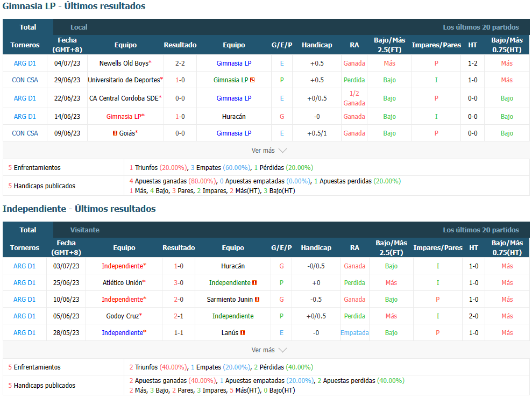Click Empatada cell in Lanús row
Image resolution: width=532 pixels, height=398 pixels.
point(354,333)
